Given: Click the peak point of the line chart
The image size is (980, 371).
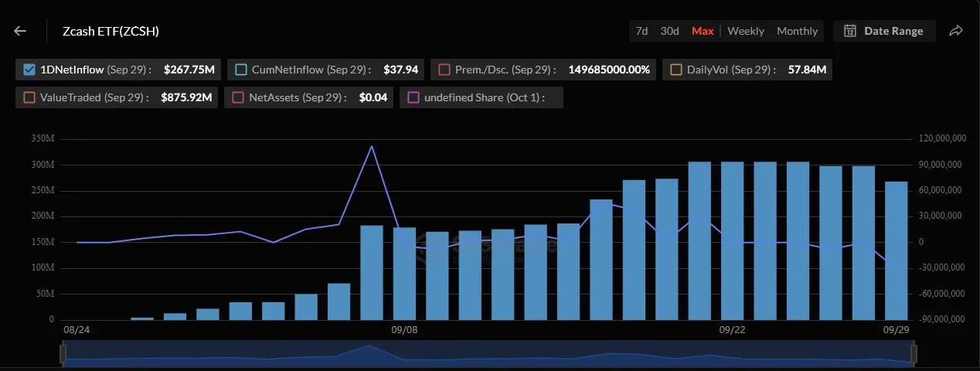Looking at the screenshot, I should coord(372,146).
